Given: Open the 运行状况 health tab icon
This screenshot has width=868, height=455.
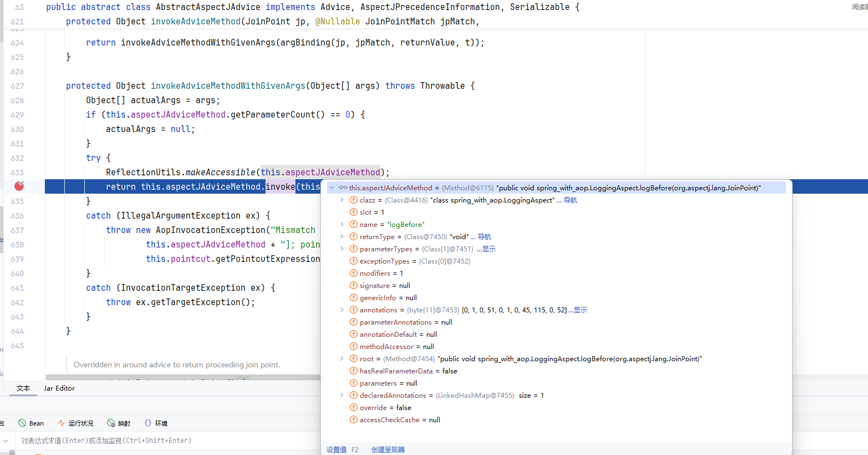Looking at the screenshot, I should [x=62, y=423].
